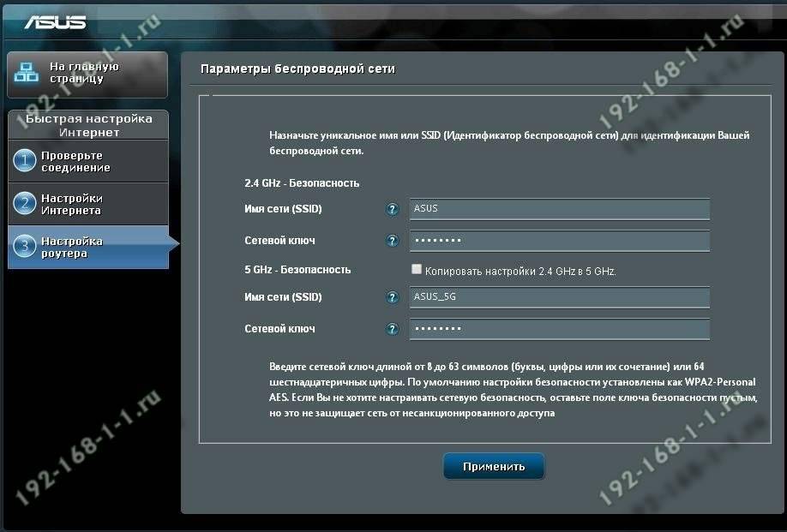Image resolution: width=787 pixels, height=532 pixels.
Task: Go to the main page (На главную страницу)
Action: point(87,75)
